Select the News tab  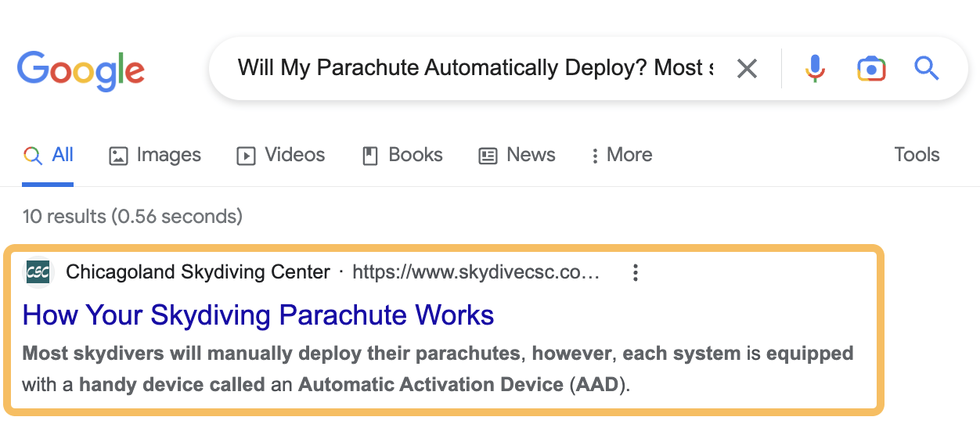pos(517,155)
